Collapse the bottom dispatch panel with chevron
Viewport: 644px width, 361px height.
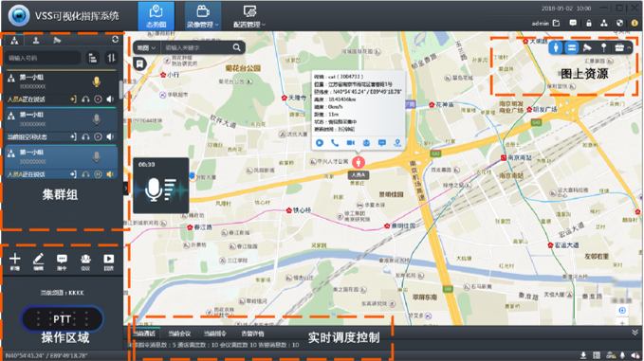coord(635,333)
